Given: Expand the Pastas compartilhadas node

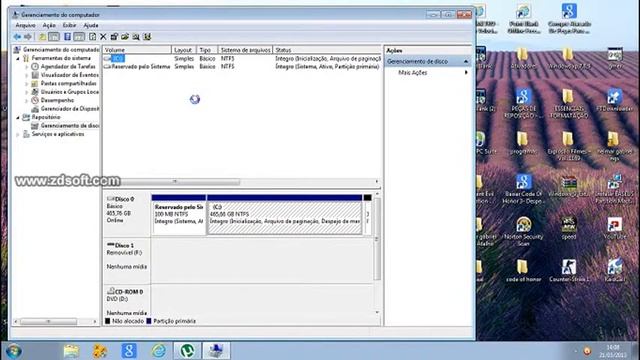Looking at the screenshot, I should coord(27,84).
